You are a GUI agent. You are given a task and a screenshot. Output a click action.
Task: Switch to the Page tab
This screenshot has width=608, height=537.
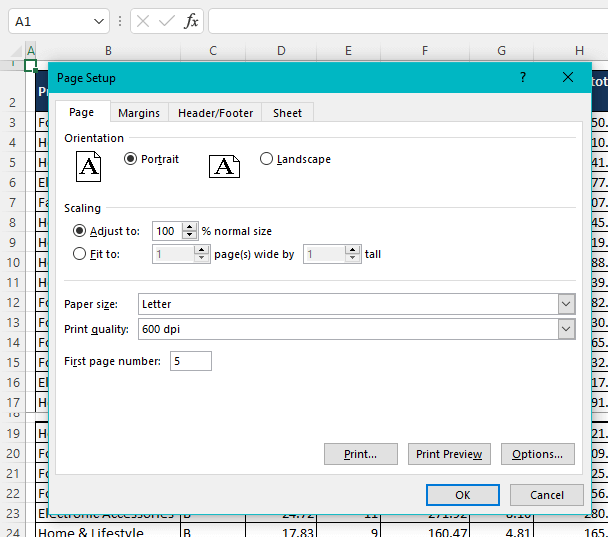(81, 112)
